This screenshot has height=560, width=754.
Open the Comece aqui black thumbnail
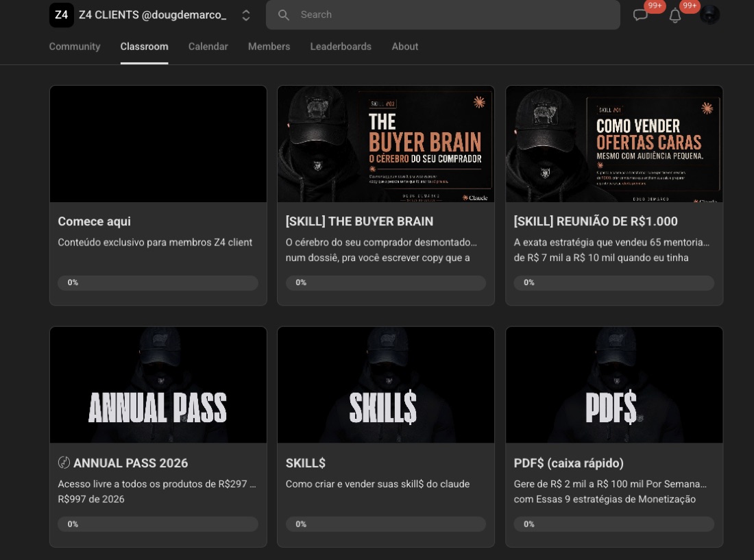tap(158, 144)
